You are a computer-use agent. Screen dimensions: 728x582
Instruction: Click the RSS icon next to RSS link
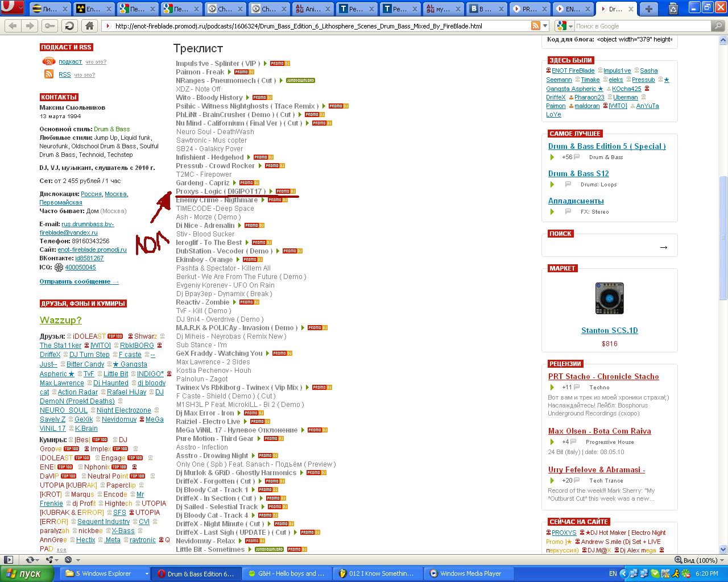pyautogui.click(x=49, y=74)
